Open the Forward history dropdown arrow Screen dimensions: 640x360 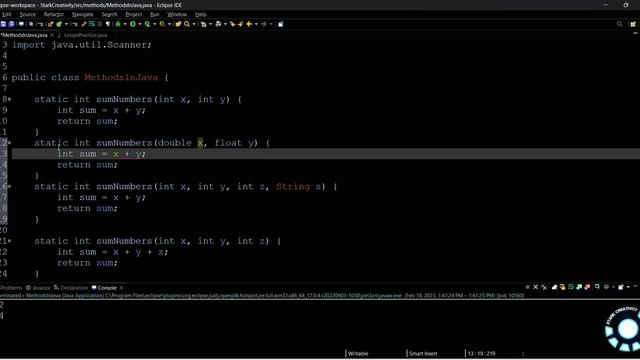point(271,24)
